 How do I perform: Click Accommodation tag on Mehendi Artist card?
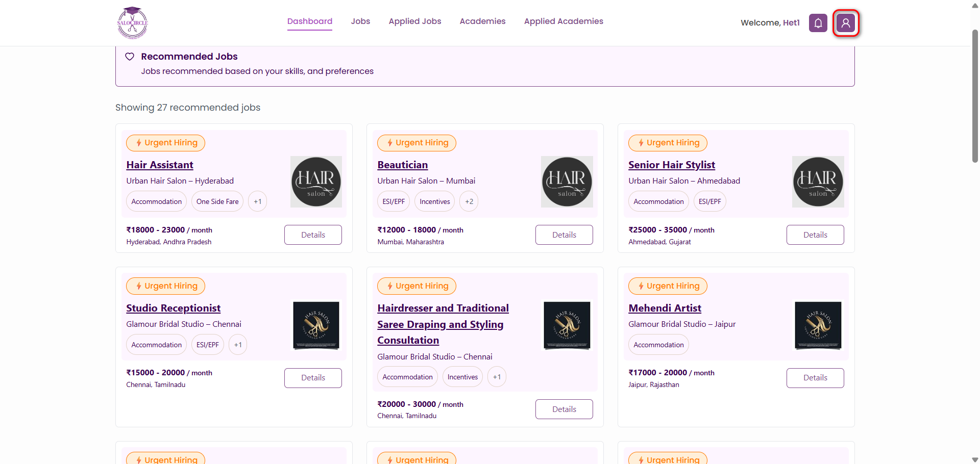[658, 345]
